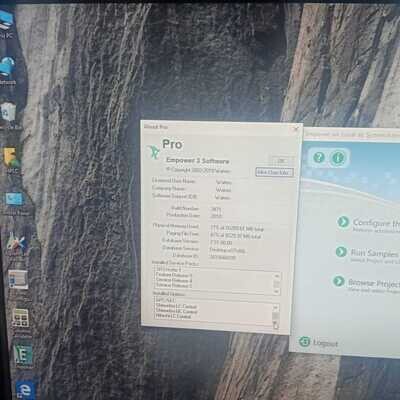The width and height of the screenshot is (400, 400).
Task: Click the green Empower running-man logo
Action: coord(154,152)
